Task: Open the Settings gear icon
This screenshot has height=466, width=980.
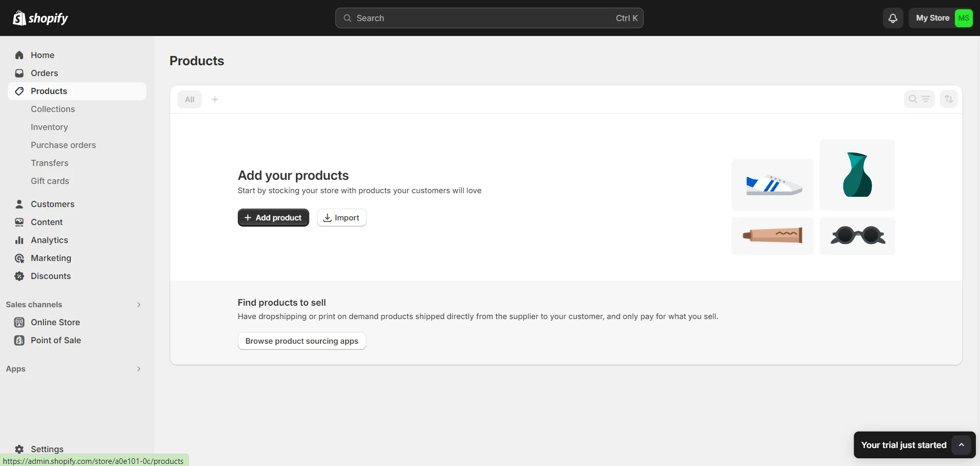Action: click(x=19, y=449)
